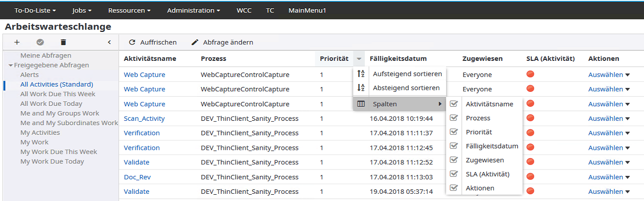Screen dimensions: 644x201
Task: Disable the SLA (Aktivität) column checkbox
Action: [x=453, y=174]
